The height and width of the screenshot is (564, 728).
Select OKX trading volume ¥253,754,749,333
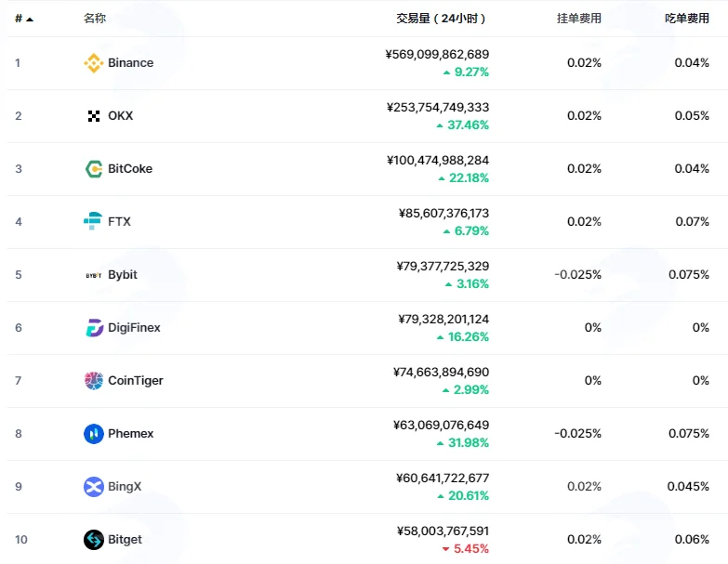pos(438,108)
